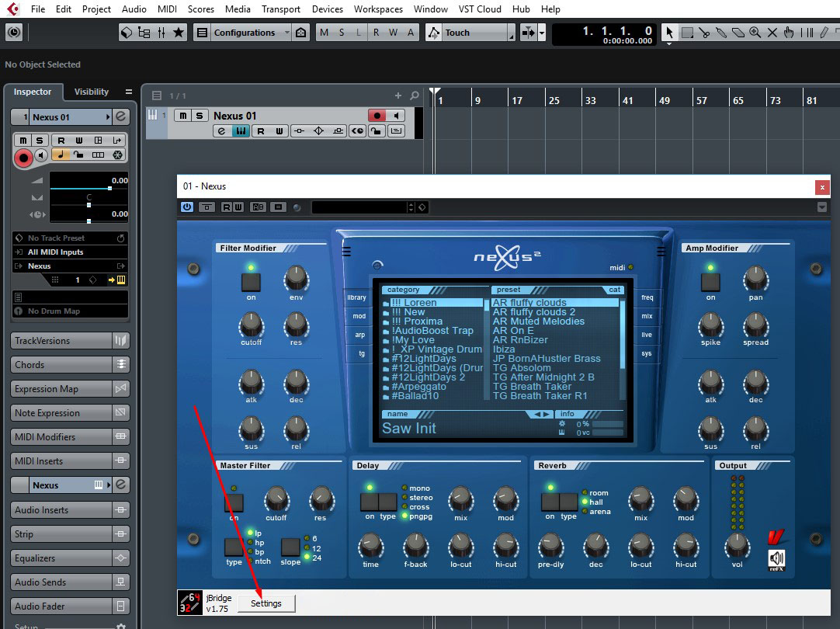The width and height of the screenshot is (840, 629).
Task: Select the Zoom magnifier tool
Action: 755,33
